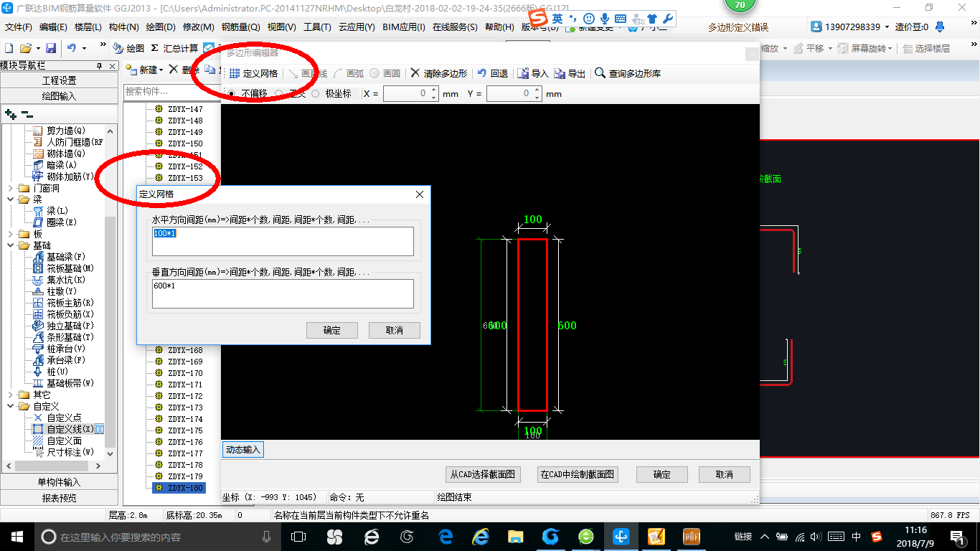This screenshot has width=980, height=551.
Task: Click 取消 in the 定义网格 dialog
Action: (395, 330)
